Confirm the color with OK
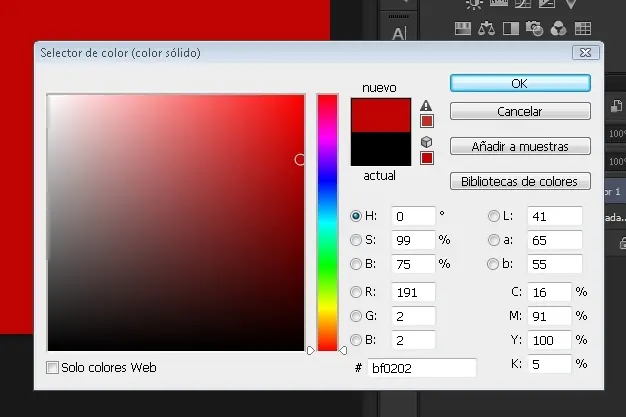The image size is (626, 417). [x=520, y=83]
